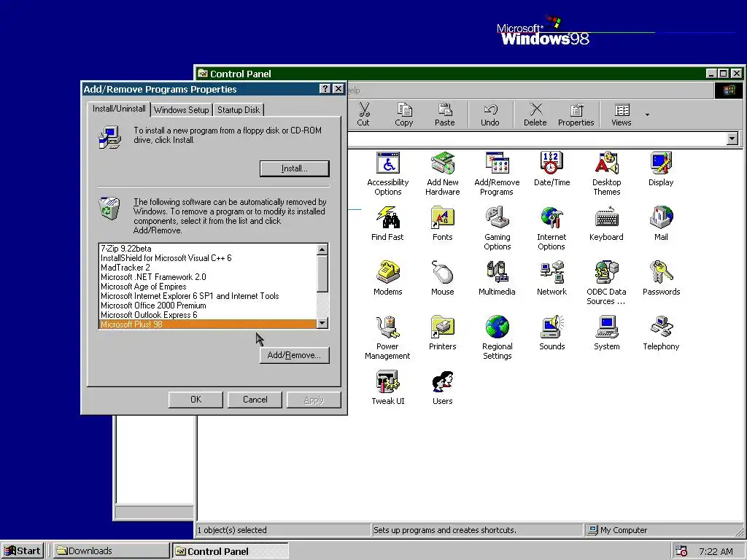The width and height of the screenshot is (747, 560).
Task: Open Control Panel address bar dropdown
Action: click(x=732, y=139)
